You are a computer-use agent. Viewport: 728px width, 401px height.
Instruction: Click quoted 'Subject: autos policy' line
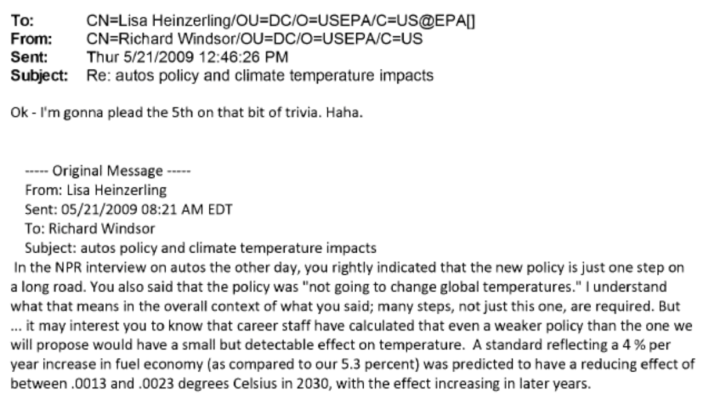(201, 248)
